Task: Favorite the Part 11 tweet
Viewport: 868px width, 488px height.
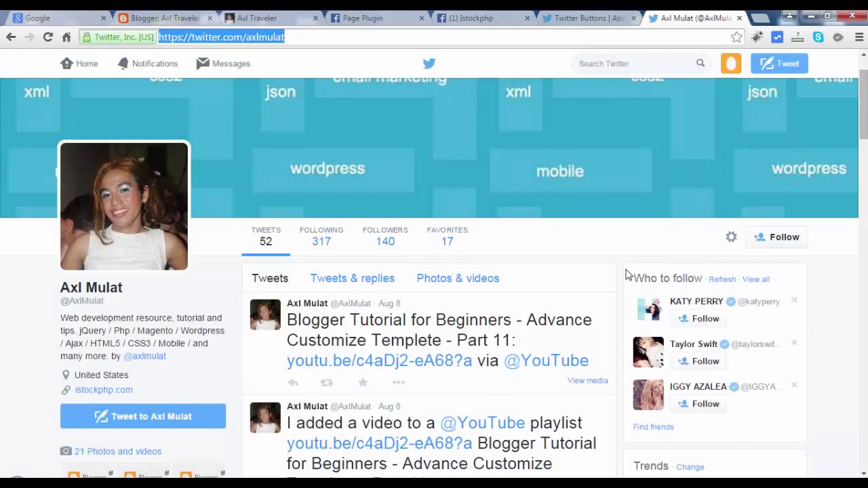Action: coord(363,383)
